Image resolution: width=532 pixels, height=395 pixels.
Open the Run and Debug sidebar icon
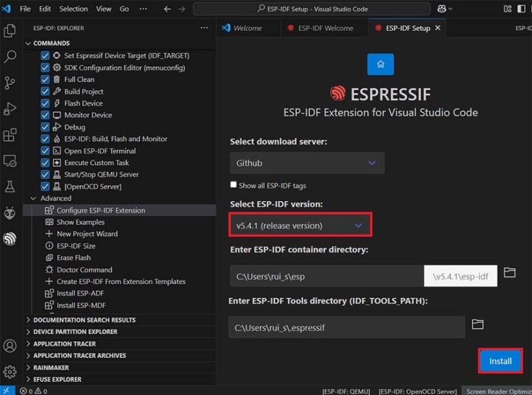(10, 109)
